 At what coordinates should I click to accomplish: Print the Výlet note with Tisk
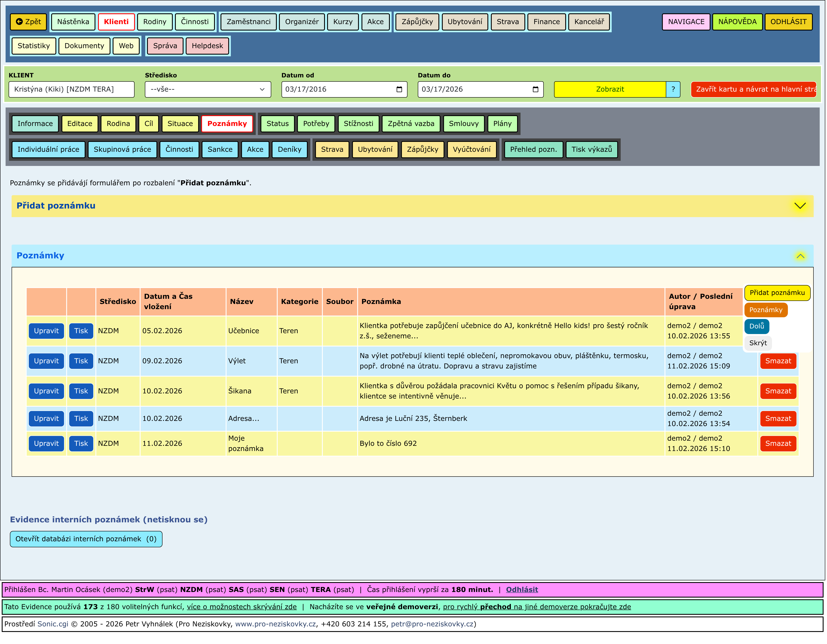[x=81, y=361]
